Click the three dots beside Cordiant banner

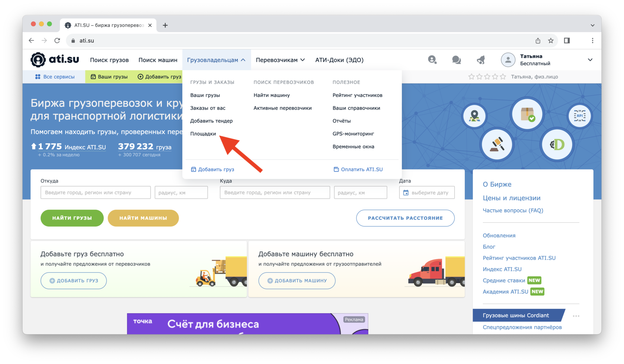(x=576, y=316)
